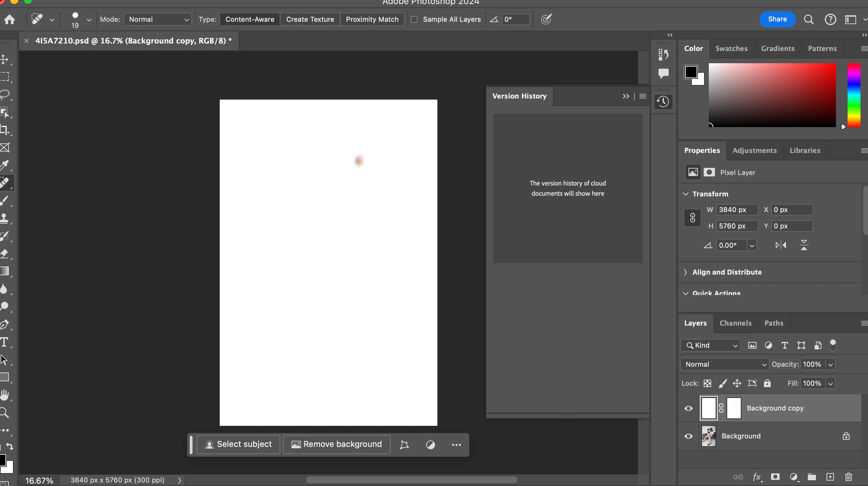Click the Home icon in options bar

(10, 19)
